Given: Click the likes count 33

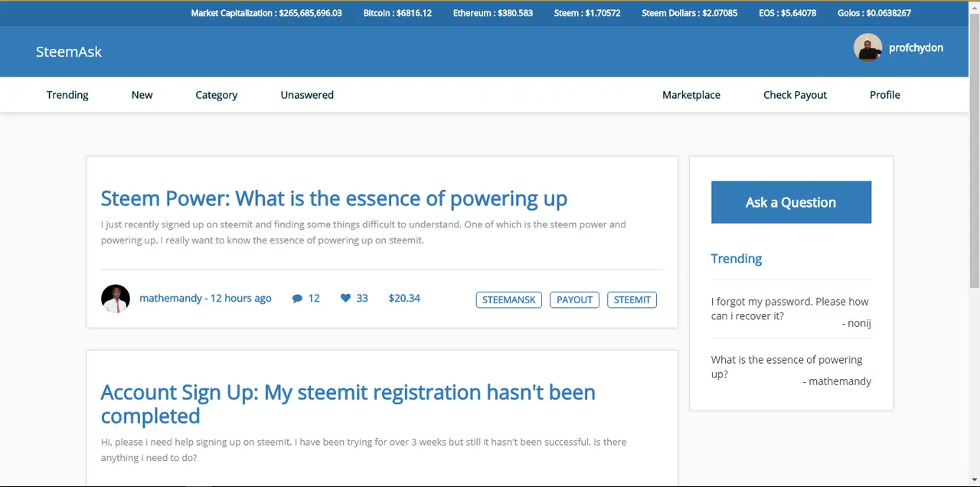Looking at the screenshot, I should pos(362,298).
